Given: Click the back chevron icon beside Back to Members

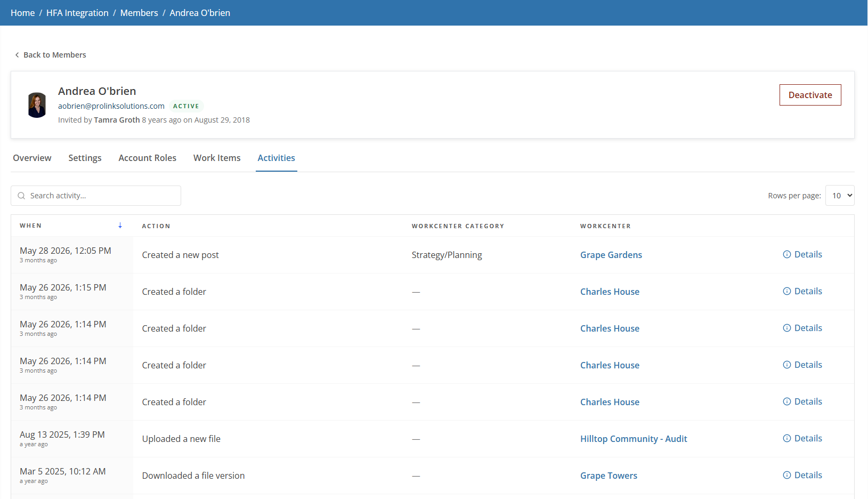Looking at the screenshot, I should 17,55.
